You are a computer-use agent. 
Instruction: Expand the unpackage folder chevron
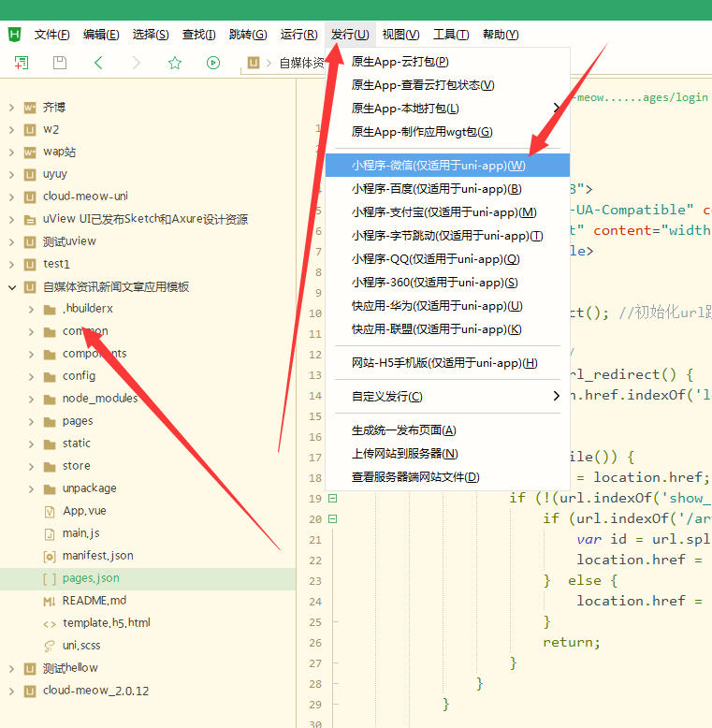(x=31, y=488)
